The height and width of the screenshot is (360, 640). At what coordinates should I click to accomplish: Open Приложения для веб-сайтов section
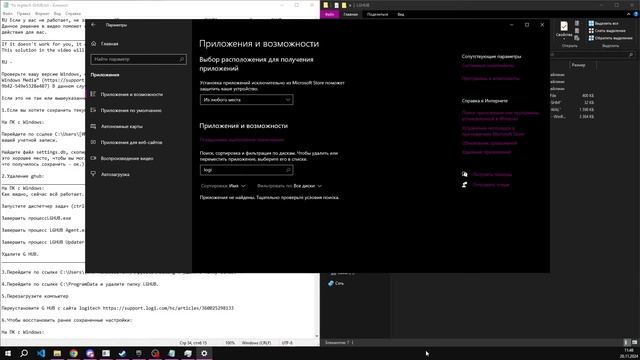coord(131,142)
